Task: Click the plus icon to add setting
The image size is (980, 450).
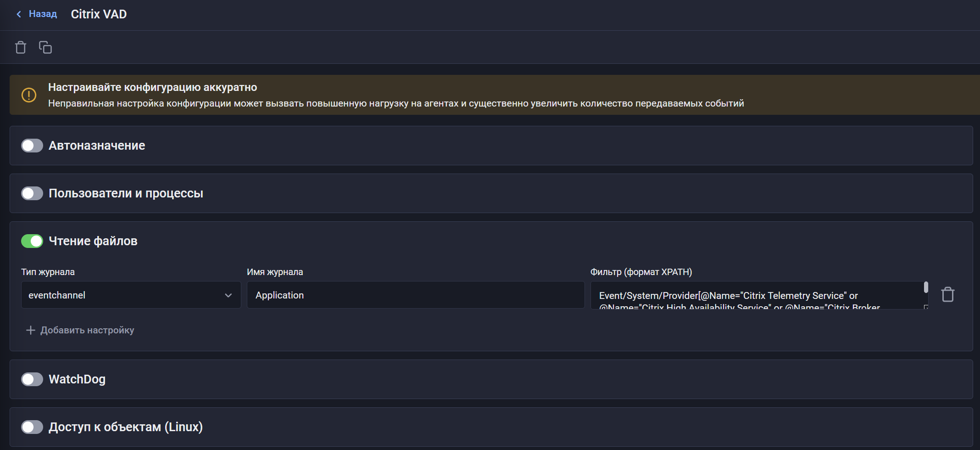Action: pyautogui.click(x=31, y=330)
